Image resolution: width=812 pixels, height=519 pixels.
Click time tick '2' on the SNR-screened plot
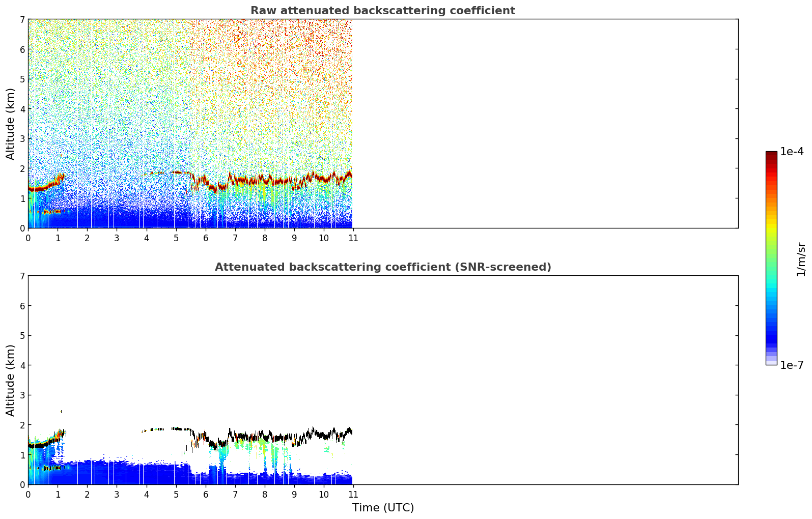(x=87, y=495)
